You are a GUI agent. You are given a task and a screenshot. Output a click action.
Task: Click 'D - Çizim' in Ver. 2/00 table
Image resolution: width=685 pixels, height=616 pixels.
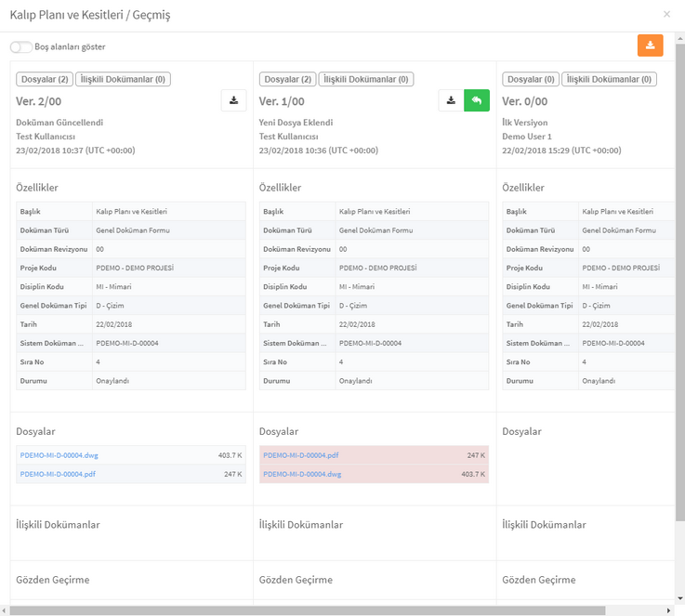point(110,305)
